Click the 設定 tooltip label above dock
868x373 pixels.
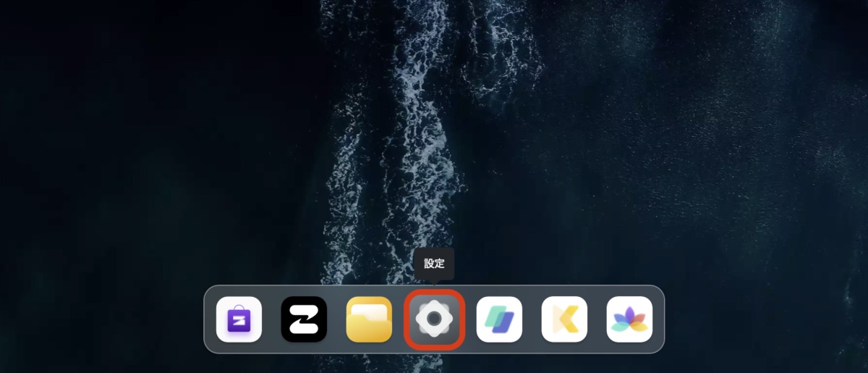(434, 264)
